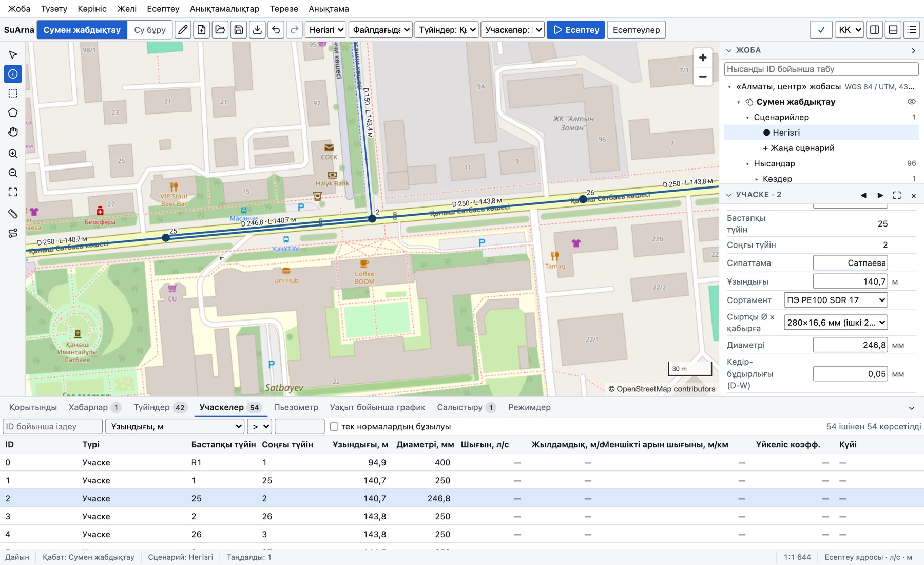Switch to the Пьезометр tab
This screenshot has height=565, width=924.
296,407
